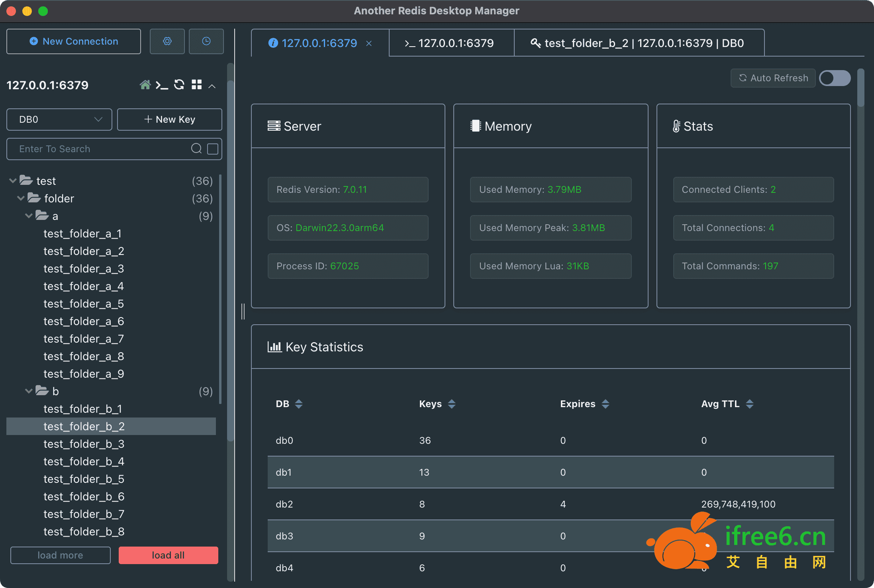Close the 127.0.0.1:6379 info tab

tap(369, 43)
